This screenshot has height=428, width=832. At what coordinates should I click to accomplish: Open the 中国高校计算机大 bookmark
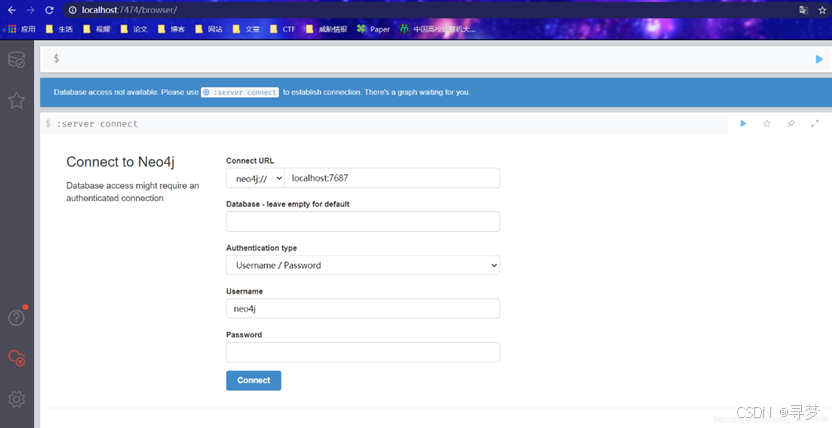[438, 29]
